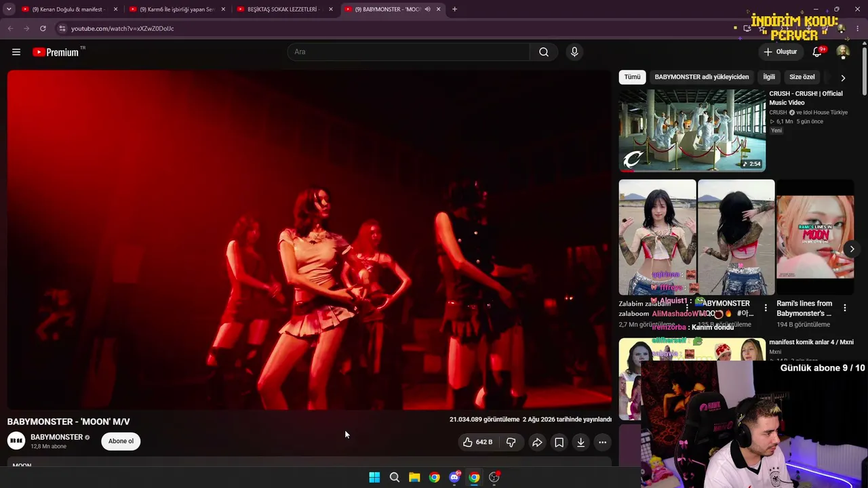Expand the tab search dropdown
The height and width of the screenshot is (488, 868).
(9, 9)
